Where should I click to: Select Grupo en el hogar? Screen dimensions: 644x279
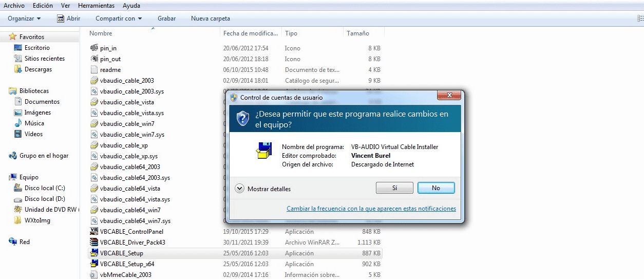coord(44,156)
